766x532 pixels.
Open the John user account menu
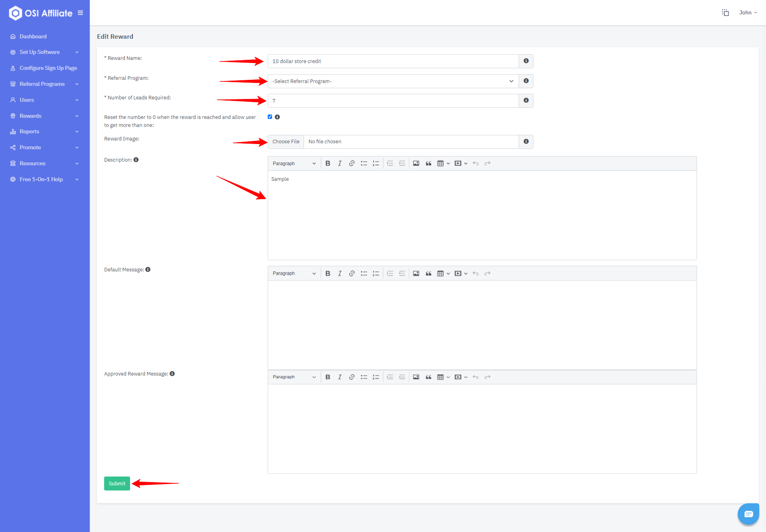pos(748,12)
